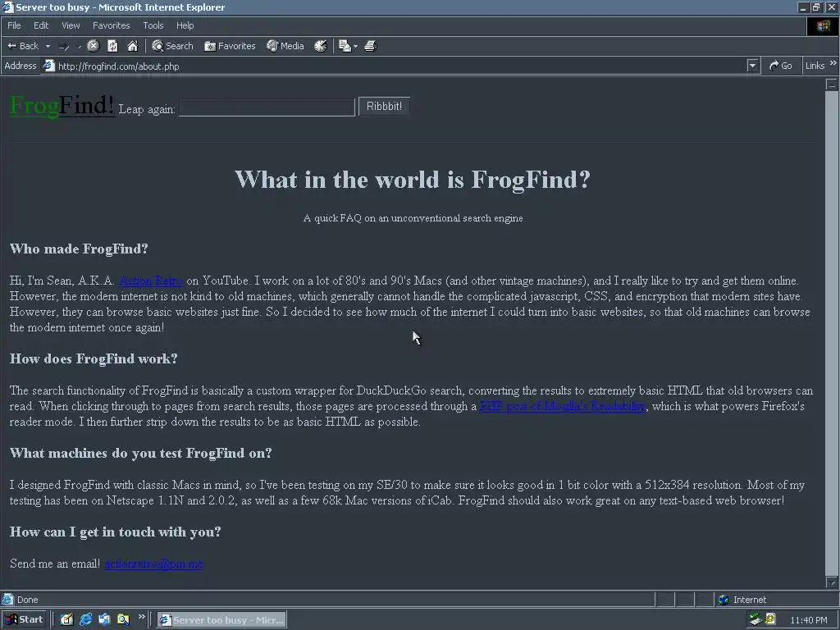This screenshot has width=840, height=630.
Task: Click the Go button
Action: click(x=780, y=66)
